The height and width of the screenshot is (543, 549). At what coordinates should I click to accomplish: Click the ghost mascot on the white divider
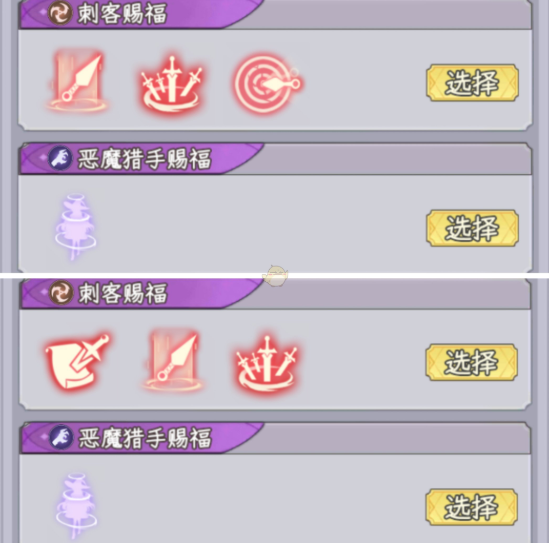[275, 276]
